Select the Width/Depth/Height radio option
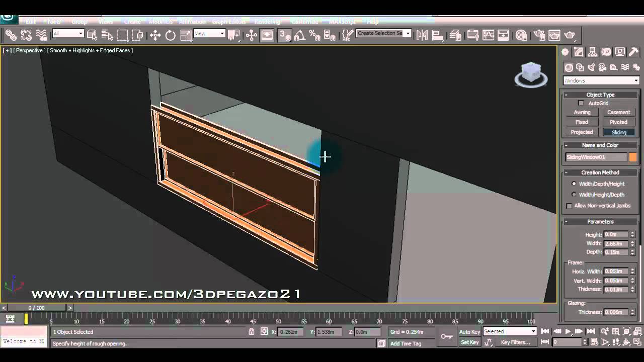Image resolution: width=644 pixels, height=362 pixels. 574,184
